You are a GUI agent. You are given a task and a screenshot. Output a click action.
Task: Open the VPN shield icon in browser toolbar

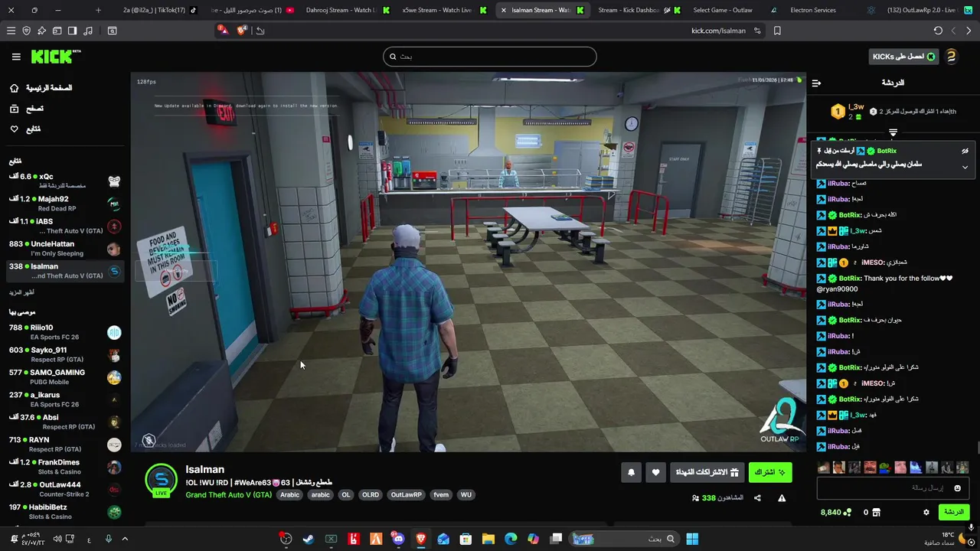(x=27, y=31)
